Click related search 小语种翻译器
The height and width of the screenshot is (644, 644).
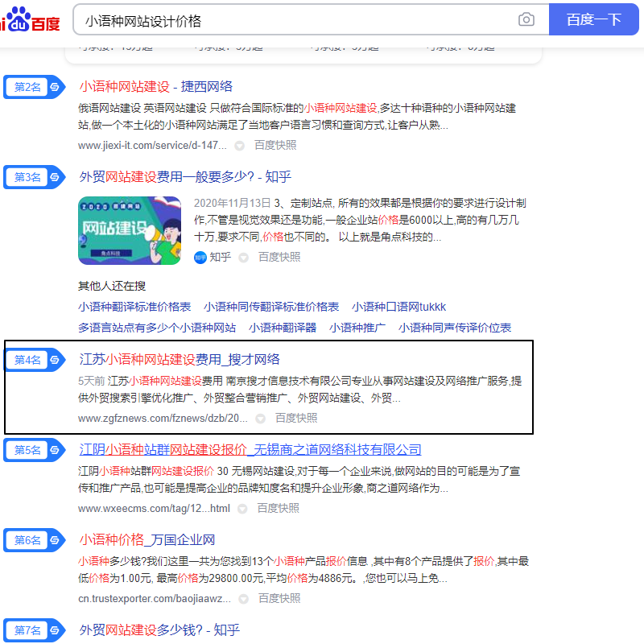pyautogui.click(x=283, y=328)
